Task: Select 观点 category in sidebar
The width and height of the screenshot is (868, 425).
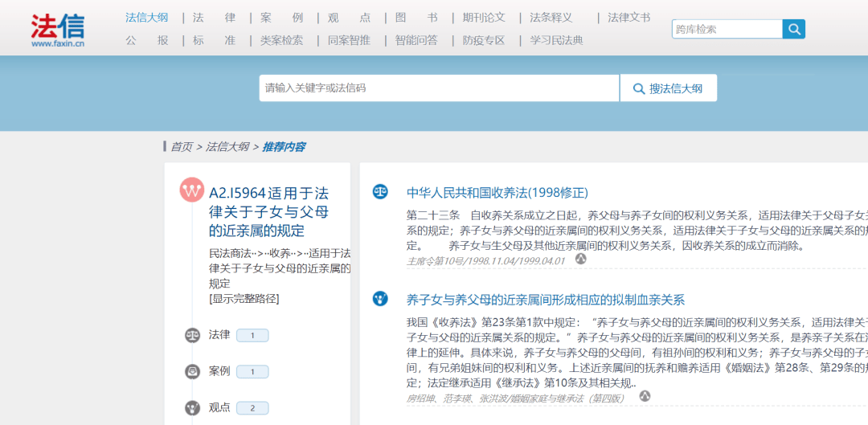Action: point(219,408)
